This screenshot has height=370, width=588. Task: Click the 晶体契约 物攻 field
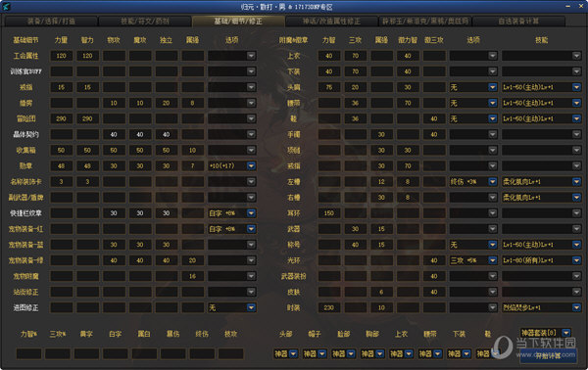(x=114, y=134)
